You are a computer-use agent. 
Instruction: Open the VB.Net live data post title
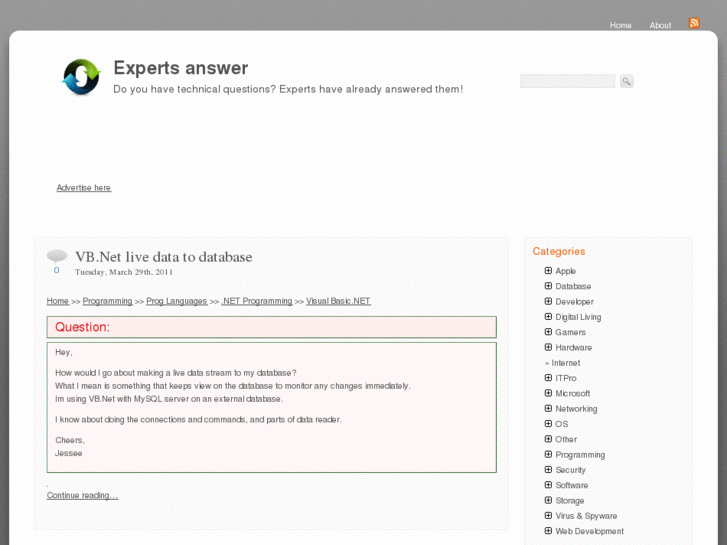(x=163, y=257)
